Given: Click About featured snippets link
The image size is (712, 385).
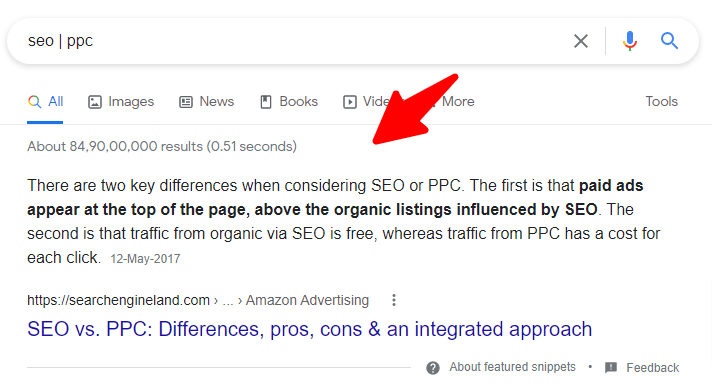Looking at the screenshot, I should (512, 367).
